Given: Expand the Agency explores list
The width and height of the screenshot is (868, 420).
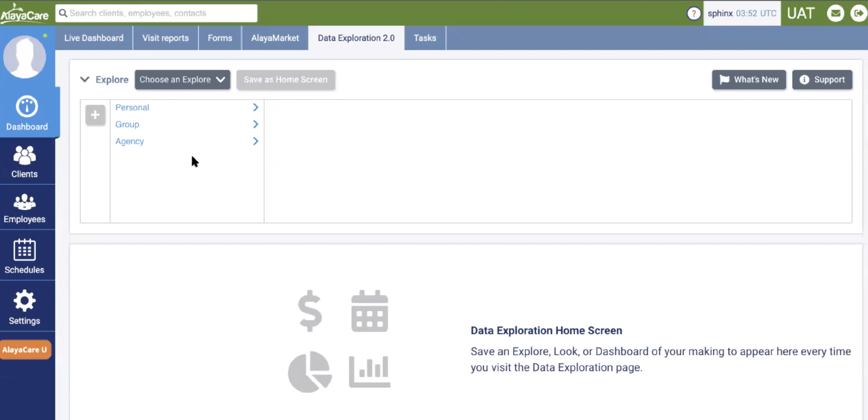Looking at the screenshot, I should click(x=255, y=141).
